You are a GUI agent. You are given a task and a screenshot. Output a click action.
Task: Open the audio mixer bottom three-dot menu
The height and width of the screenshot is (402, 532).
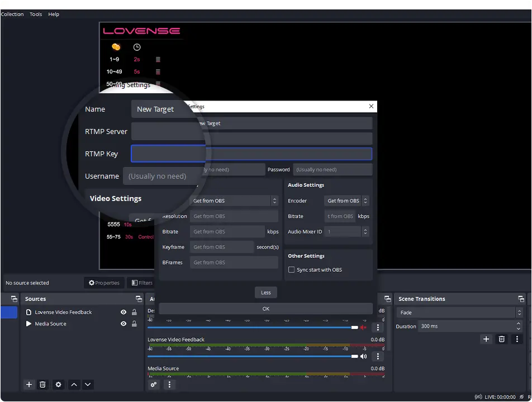(169, 384)
